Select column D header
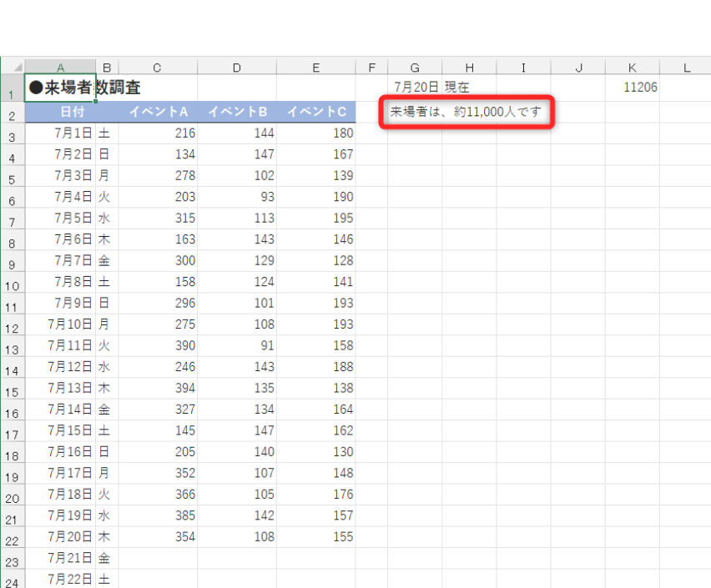This screenshot has width=711, height=588. click(237, 68)
